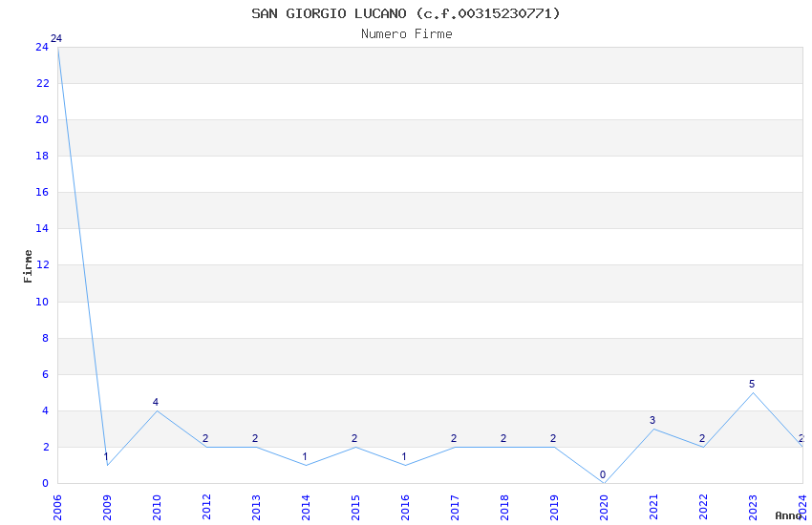The height and width of the screenshot is (525, 812).
Task: Click the data value 5 above 2023
Action: pyautogui.click(x=752, y=384)
